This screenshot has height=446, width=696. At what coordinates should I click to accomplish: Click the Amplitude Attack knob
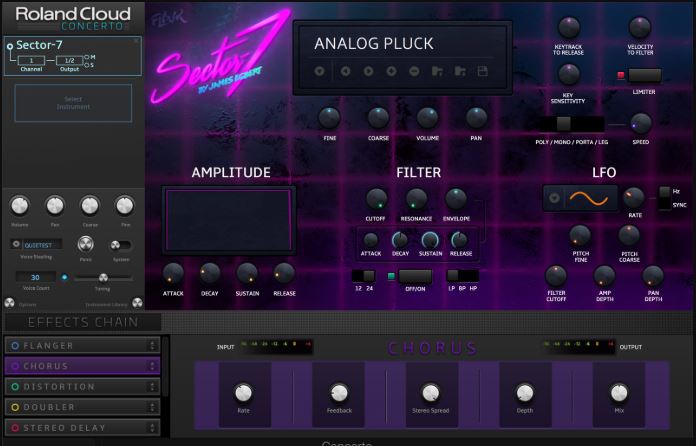[x=173, y=274]
